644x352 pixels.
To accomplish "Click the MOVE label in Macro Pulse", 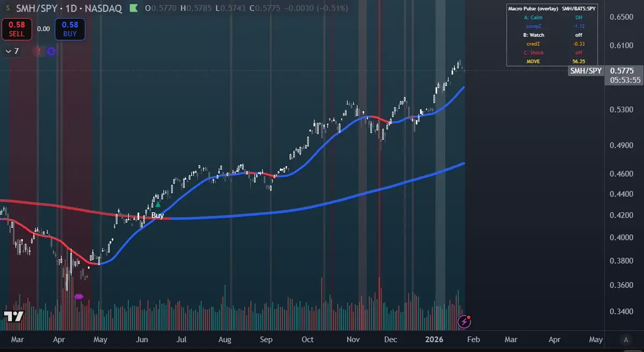I will point(533,62).
